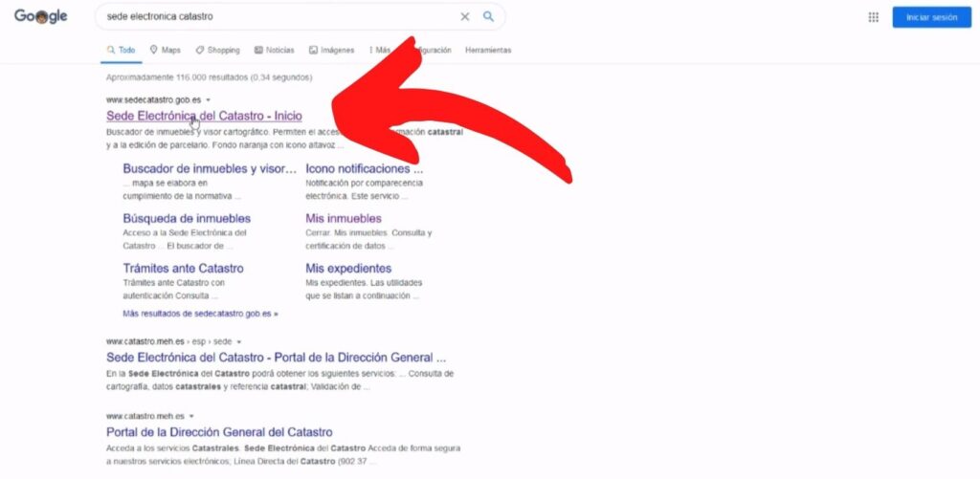The image size is (980, 479).
Task: Expand the dropdown beside www.sedecatastro.gob.es
Action: click(x=208, y=100)
